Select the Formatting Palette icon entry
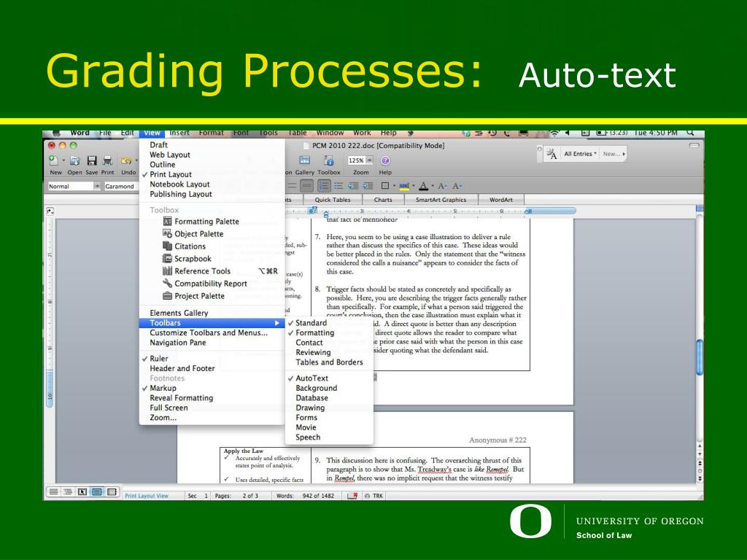Screen dimensions: 747x560 tap(167, 222)
